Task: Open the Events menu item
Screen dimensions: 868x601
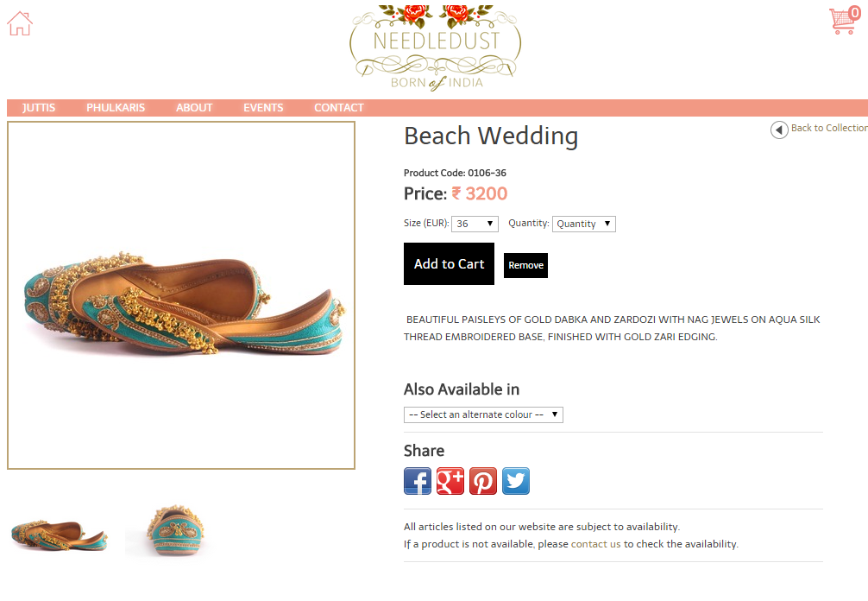Action: click(263, 107)
